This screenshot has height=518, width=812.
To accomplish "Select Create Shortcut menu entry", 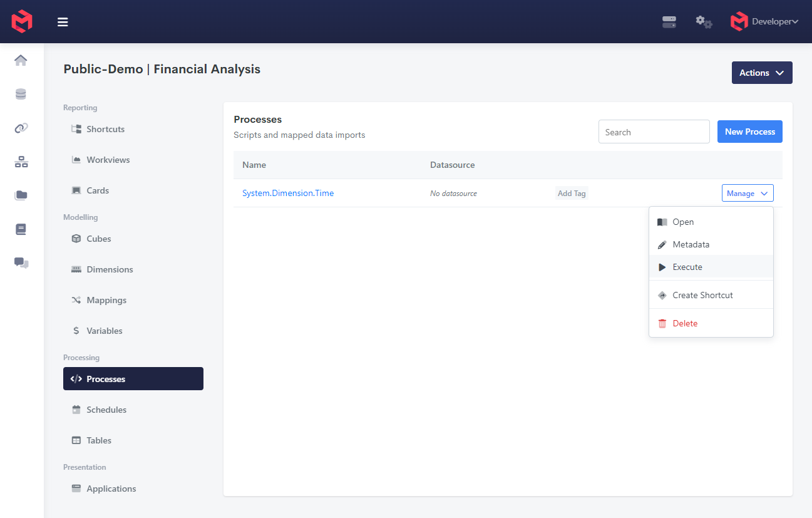I will pos(702,295).
